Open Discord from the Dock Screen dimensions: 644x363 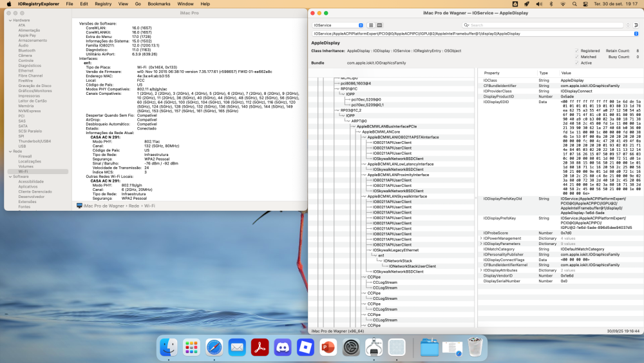(x=283, y=348)
